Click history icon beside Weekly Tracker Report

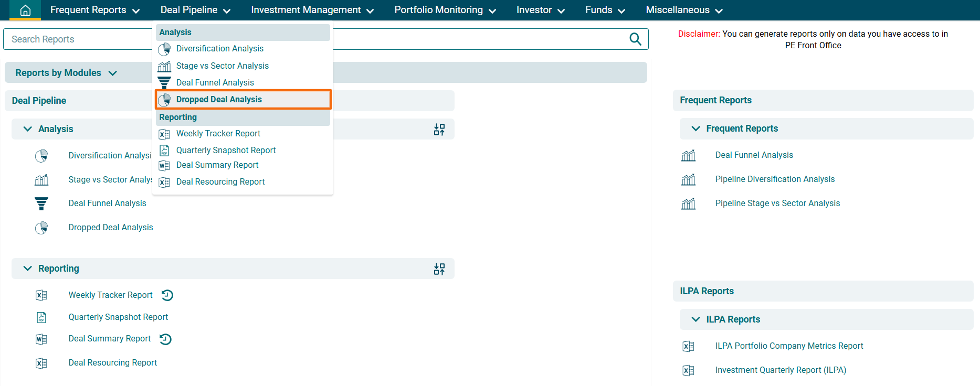(x=167, y=295)
